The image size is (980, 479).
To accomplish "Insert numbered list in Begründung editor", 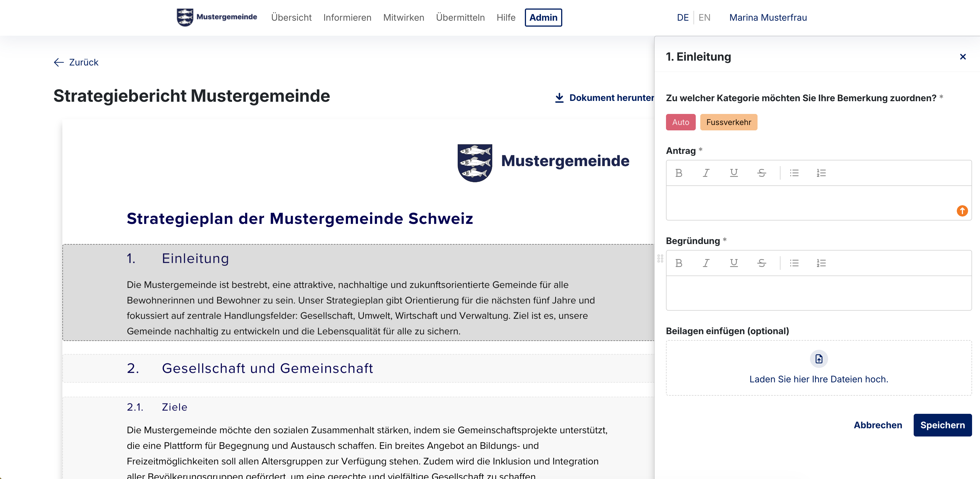I will click(x=821, y=263).
